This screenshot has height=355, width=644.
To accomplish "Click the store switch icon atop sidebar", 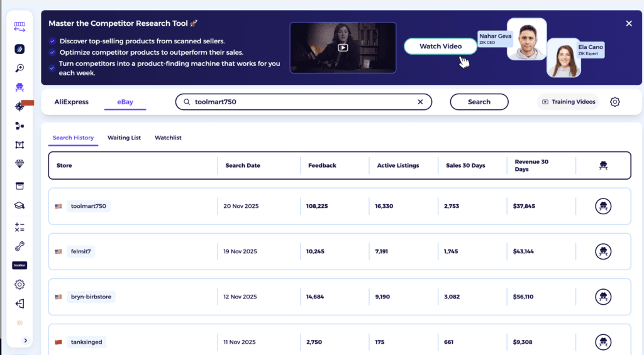I will pyautogui.click(x=19, y=27).
